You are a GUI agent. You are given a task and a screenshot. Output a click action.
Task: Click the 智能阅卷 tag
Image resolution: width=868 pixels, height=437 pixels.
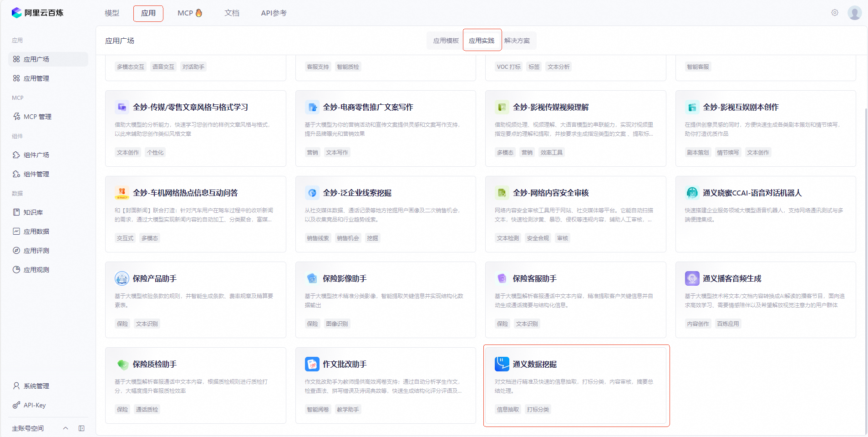pyautogui.click(x=318, y=409)
